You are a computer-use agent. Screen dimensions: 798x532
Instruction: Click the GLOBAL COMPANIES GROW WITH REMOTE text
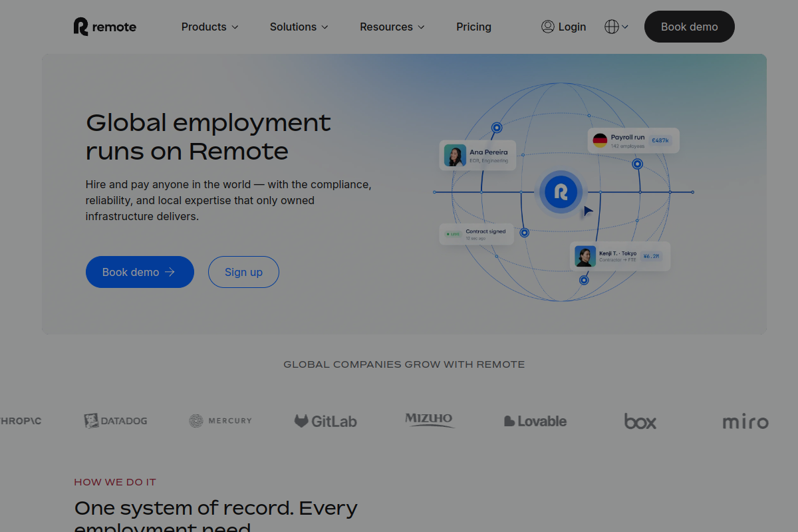point(404,364)
